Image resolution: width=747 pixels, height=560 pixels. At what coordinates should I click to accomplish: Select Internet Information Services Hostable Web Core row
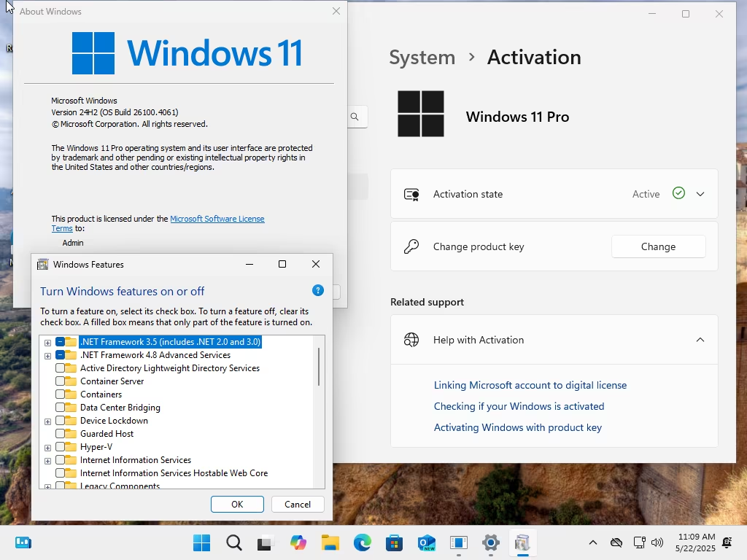[174, 472]
